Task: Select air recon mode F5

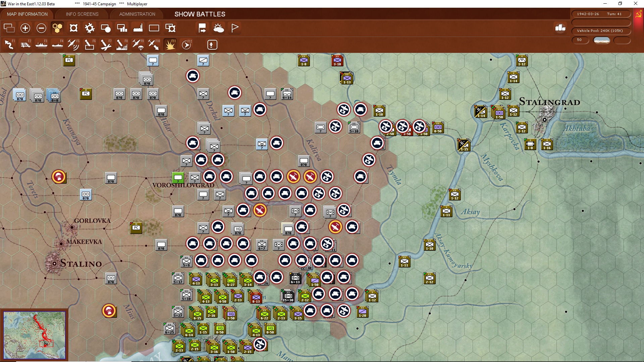Action: pyautogui.click(x=73, y=45)
